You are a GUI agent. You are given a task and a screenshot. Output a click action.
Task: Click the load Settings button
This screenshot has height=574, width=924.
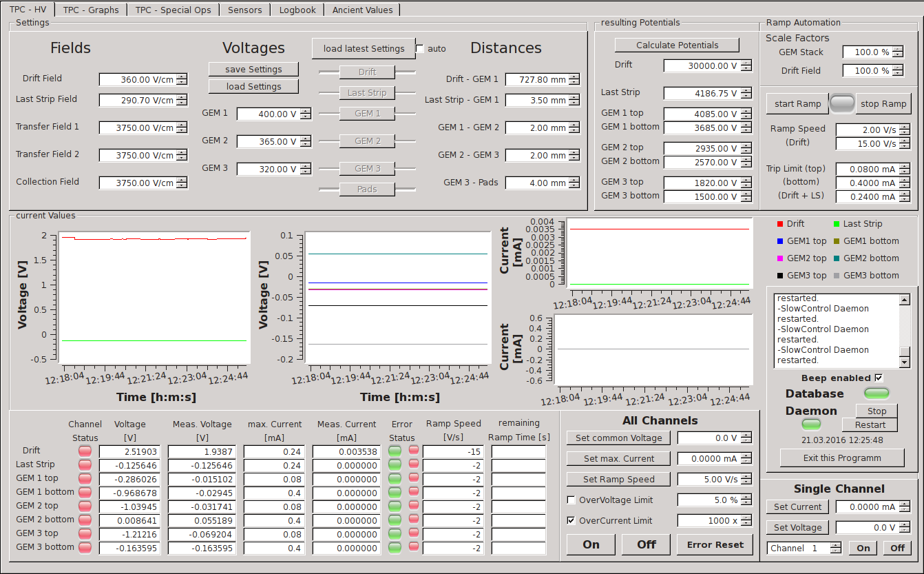(253, 86)
